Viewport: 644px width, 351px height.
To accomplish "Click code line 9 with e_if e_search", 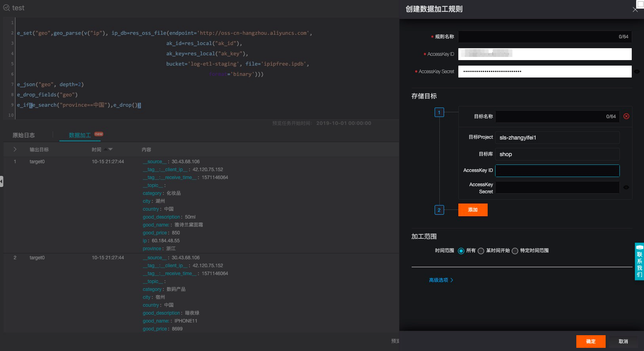I will (79, 105).
